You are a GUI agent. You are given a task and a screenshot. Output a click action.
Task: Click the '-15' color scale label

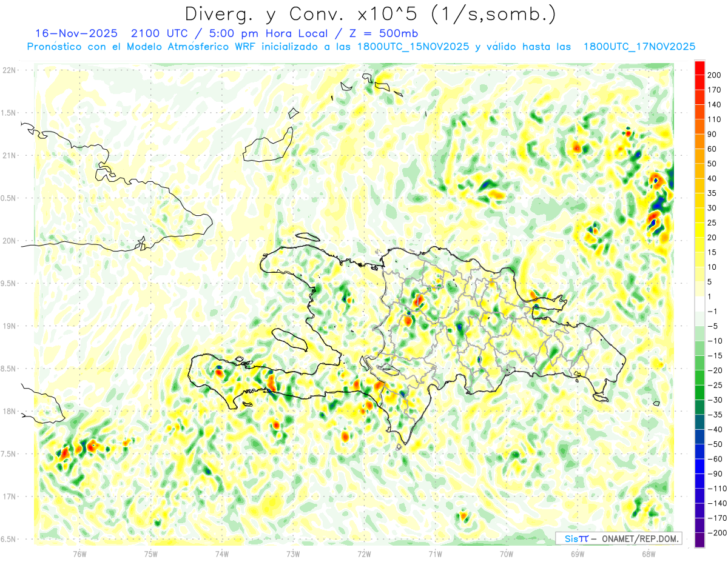click(714, 355)
